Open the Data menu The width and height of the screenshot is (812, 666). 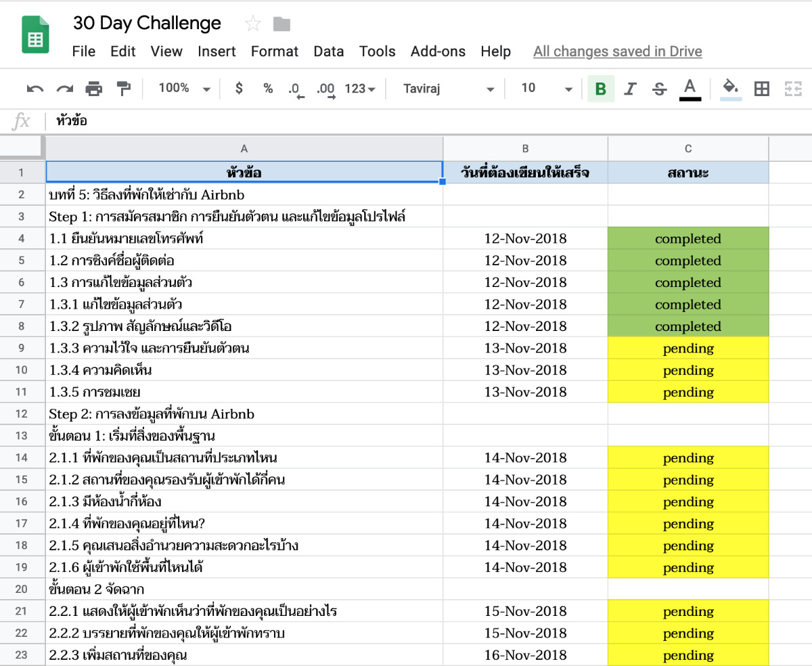329,51
